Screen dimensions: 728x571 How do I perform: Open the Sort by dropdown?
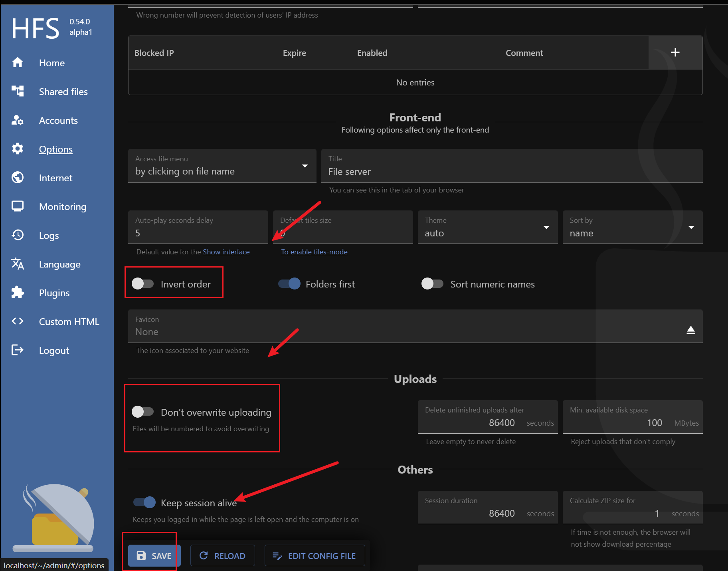632,228
